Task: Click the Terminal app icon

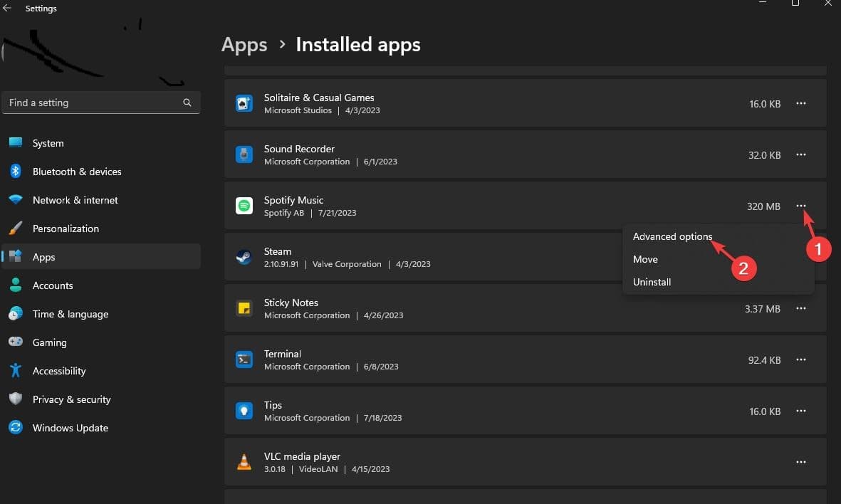Action: (x=244, y=359)
